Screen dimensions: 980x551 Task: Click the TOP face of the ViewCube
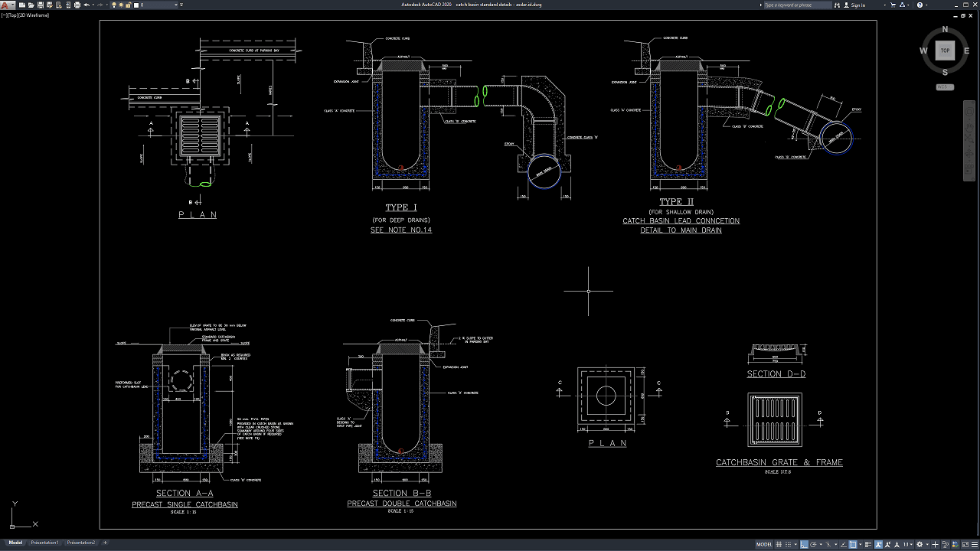pyautogui.click(x=945, y=51)
